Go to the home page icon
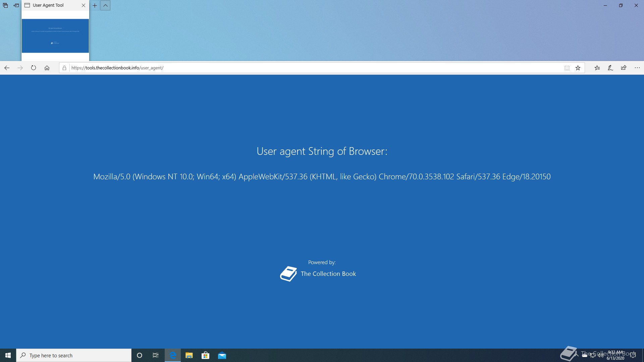 (x=47, y=68)
